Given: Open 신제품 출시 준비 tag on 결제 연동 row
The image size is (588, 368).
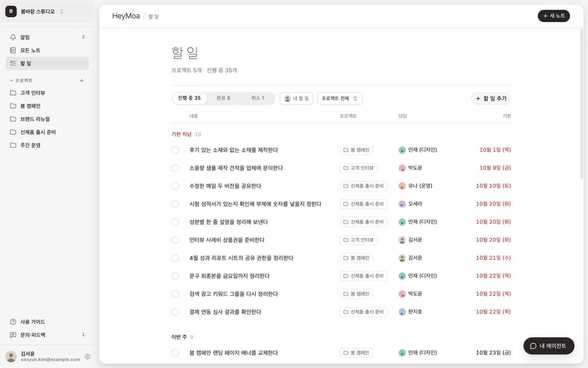Looking at the screenshot, I should click(x=364, y=312).
